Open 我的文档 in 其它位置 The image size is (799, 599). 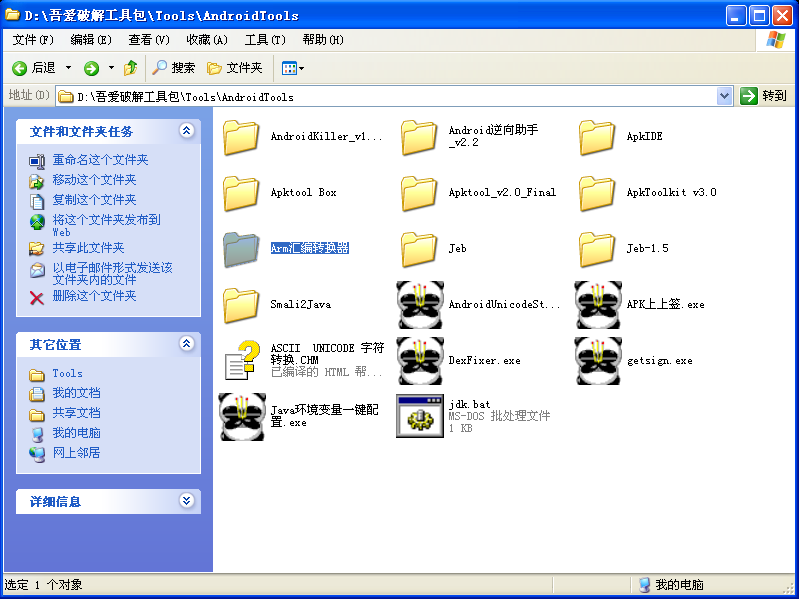click(x=76, y=393)
